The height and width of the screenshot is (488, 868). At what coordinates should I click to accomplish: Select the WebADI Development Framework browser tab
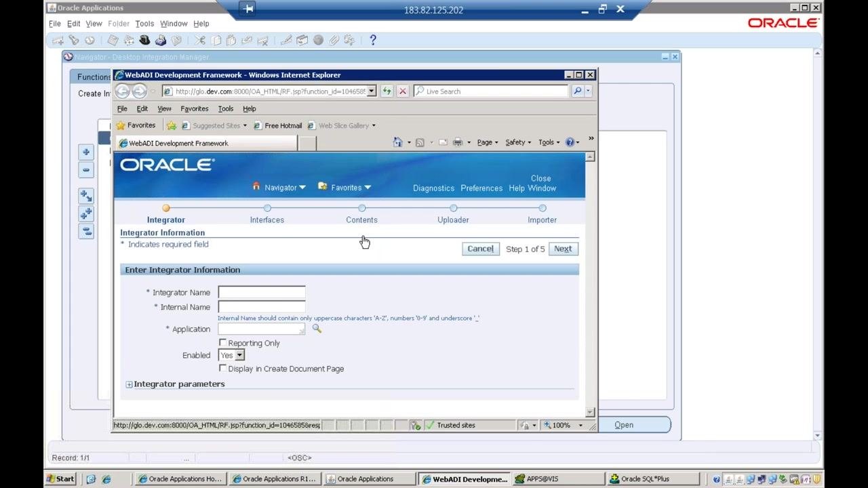click(x=206, y=143)
